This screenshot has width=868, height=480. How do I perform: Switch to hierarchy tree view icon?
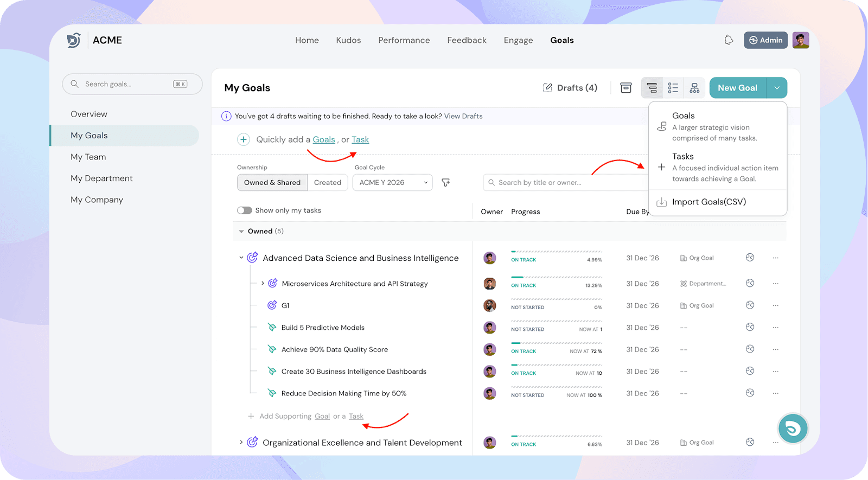[x=652, y=88]
